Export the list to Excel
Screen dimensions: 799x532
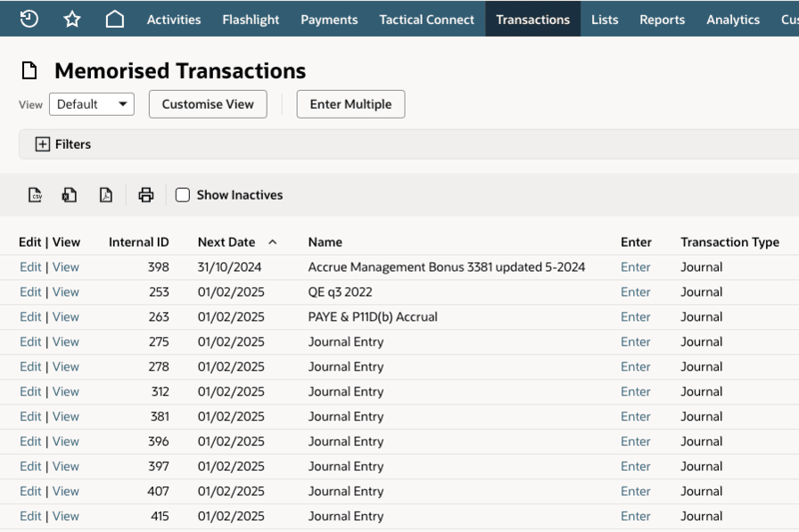(70, 195)
